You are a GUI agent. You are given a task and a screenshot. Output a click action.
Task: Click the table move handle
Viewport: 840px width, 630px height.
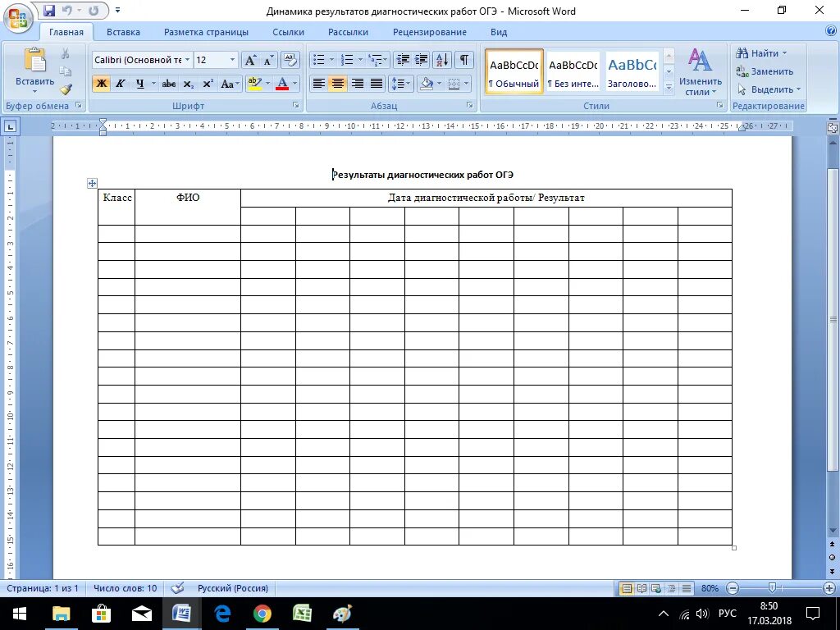pos(92,183)
